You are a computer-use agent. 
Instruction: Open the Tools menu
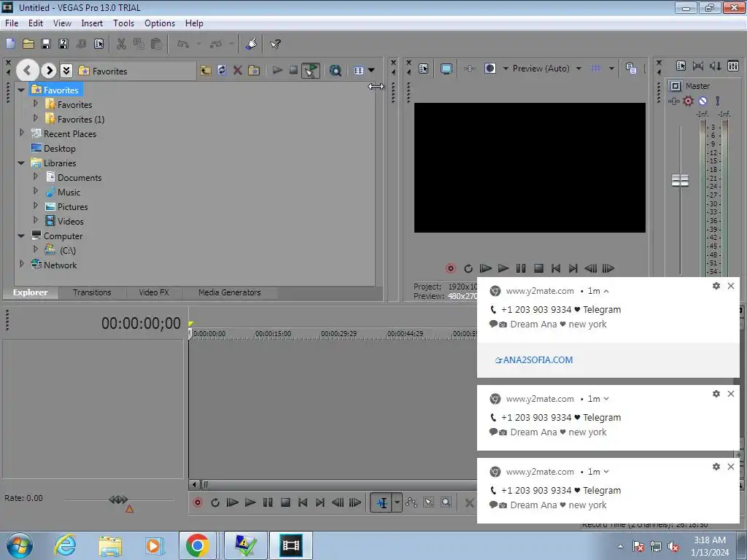coord(123,23)
